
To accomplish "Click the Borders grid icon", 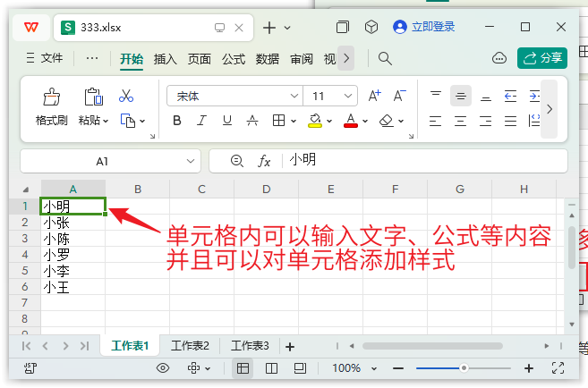I will coord(278,120).
